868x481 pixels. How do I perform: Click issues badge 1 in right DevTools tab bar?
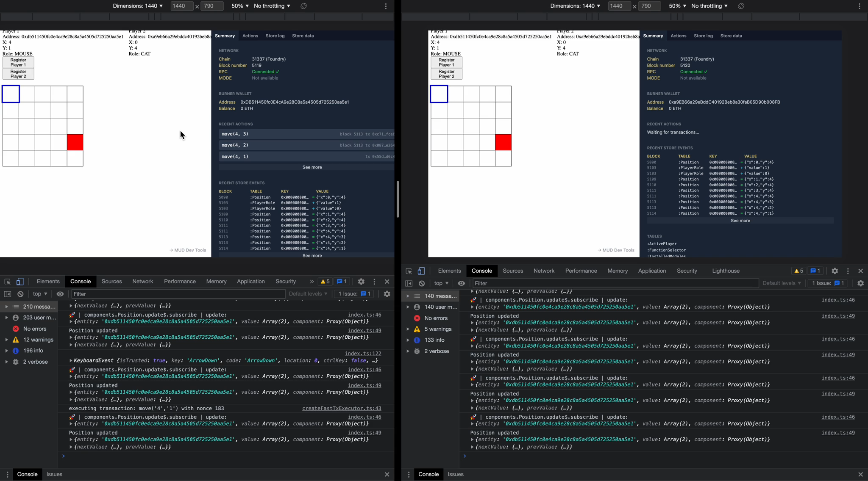[x=816, y=271]
